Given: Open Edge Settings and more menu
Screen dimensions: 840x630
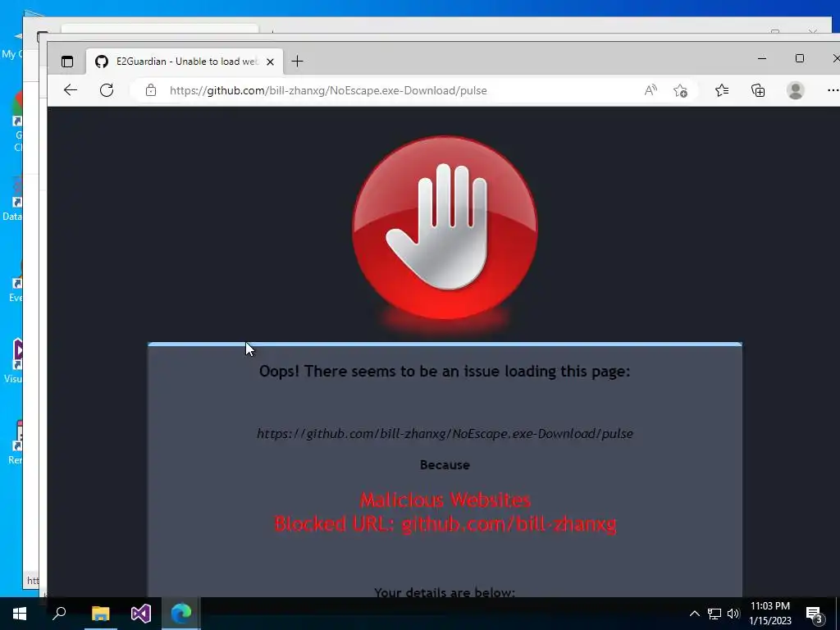Looking at the screenshot, I should [833, 90].
